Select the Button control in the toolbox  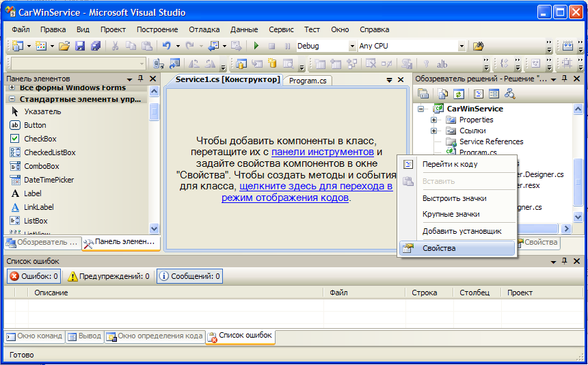pos(35,125)
